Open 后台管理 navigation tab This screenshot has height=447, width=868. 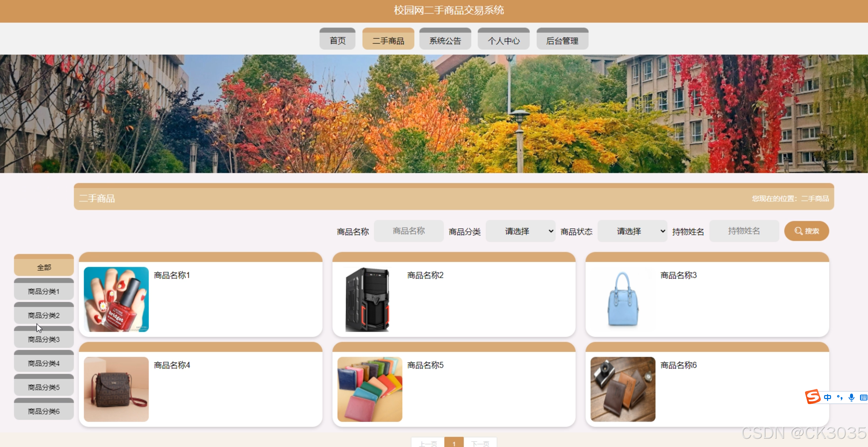coord(562,40)
